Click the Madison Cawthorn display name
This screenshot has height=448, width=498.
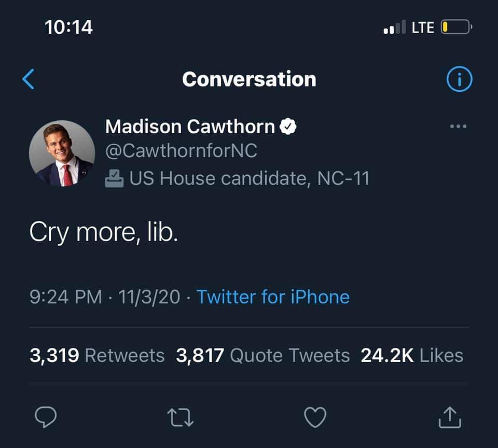[190, 127]
